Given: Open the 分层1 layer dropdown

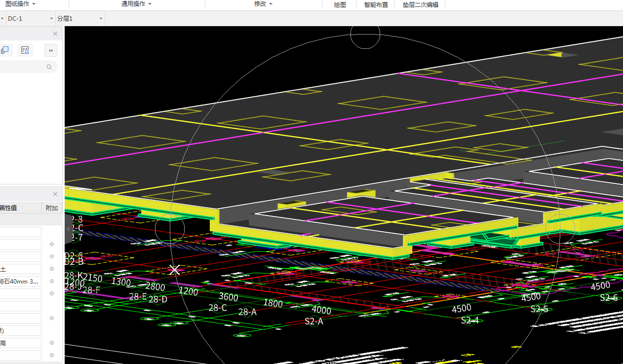Looking at the screenshot, I should [x=80, y=18].
